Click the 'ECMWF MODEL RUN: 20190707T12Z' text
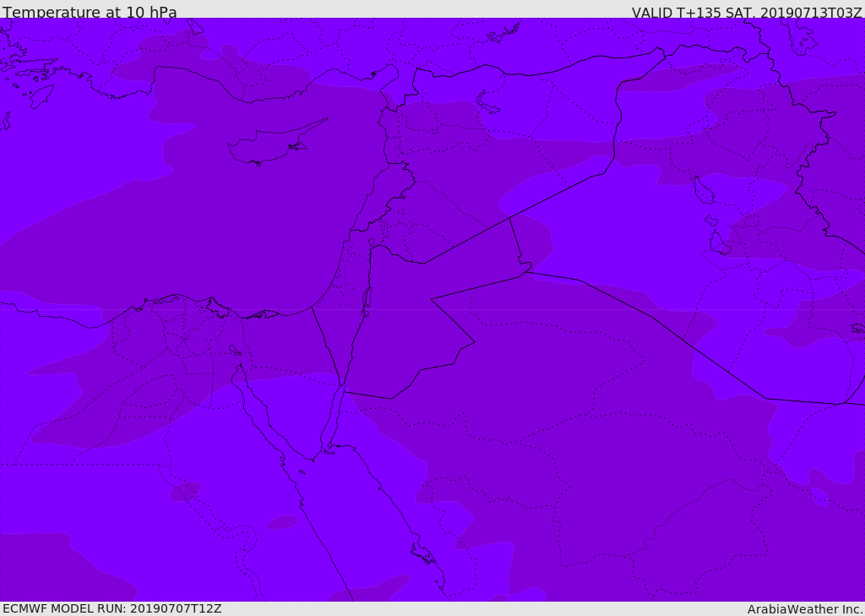The width and height of the screenshot is (865, 616). (x=112, y=608)
